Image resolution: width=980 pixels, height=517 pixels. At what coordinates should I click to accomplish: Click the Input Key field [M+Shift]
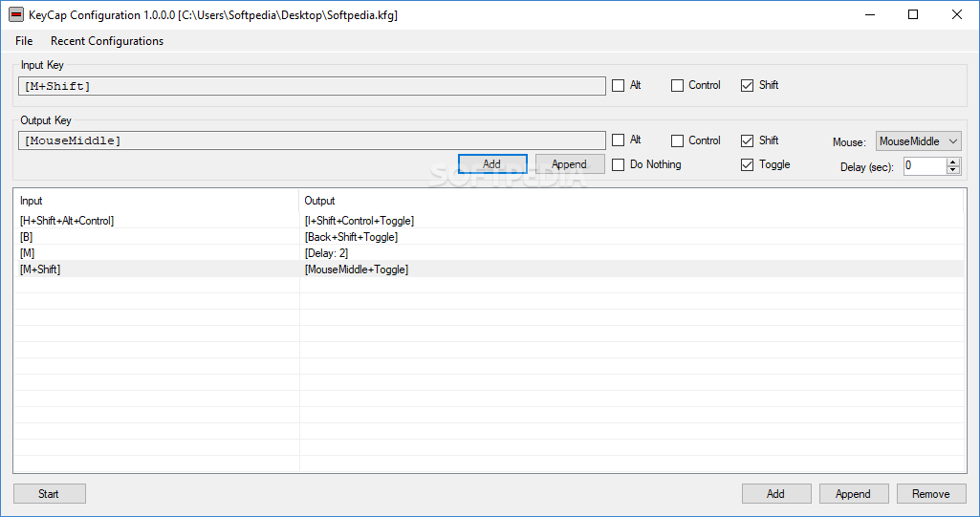coord(312,86)
